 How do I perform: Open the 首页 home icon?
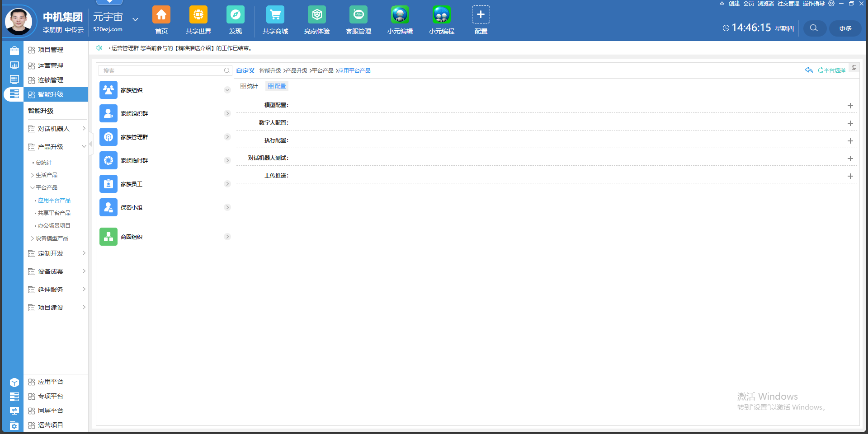click(161, 15)
